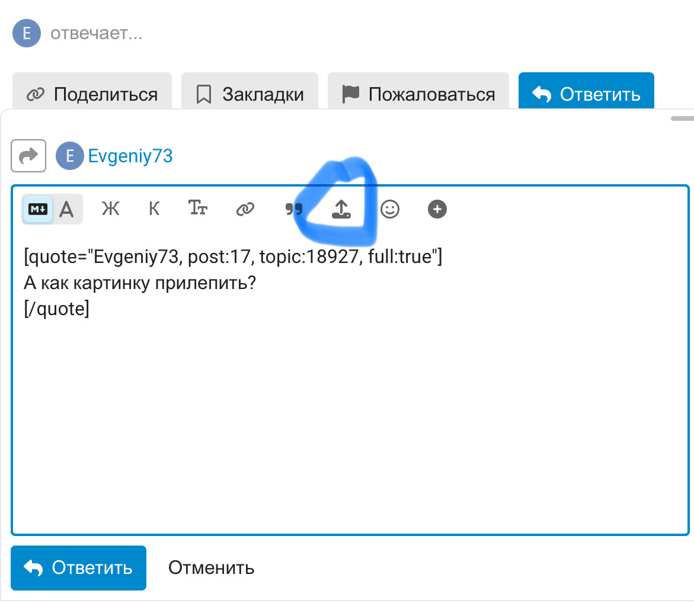
Task: Apply italic using the К button
Action: pyautogui.click(x=154, y=209)
